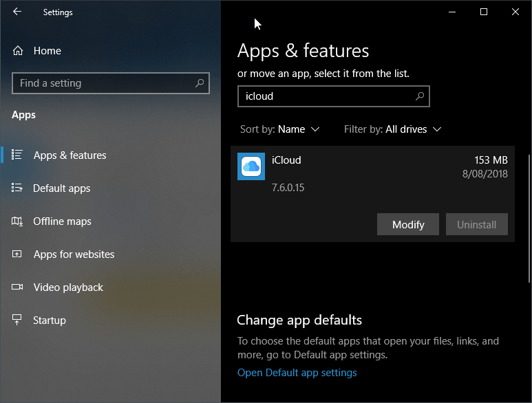Click the Find a setting magnifier icon
Image resolution: width=532 pixels, height=403 pixels.
[200, 83]
